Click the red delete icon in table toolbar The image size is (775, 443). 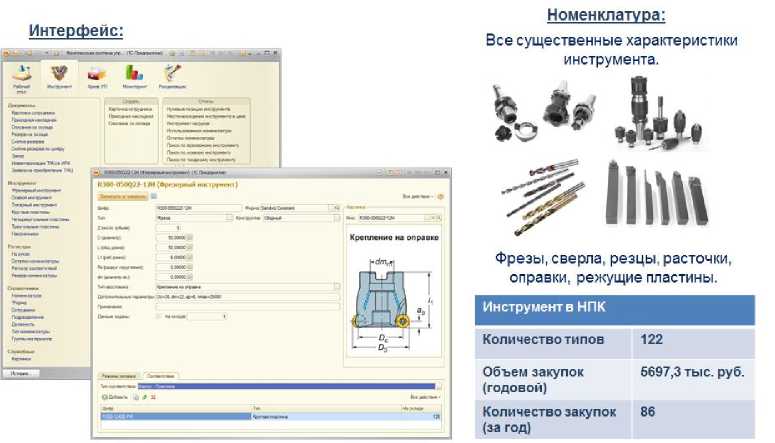click(154, 397)
